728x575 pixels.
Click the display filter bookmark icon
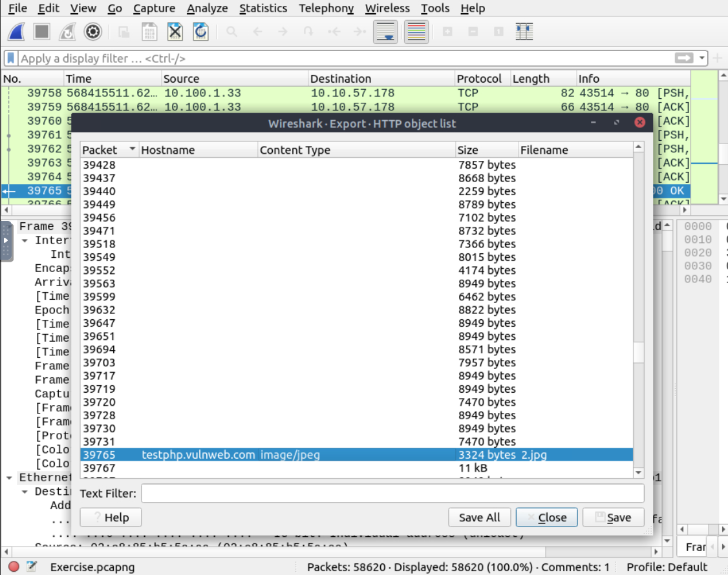pyautogui.click(x=11, y=58)
